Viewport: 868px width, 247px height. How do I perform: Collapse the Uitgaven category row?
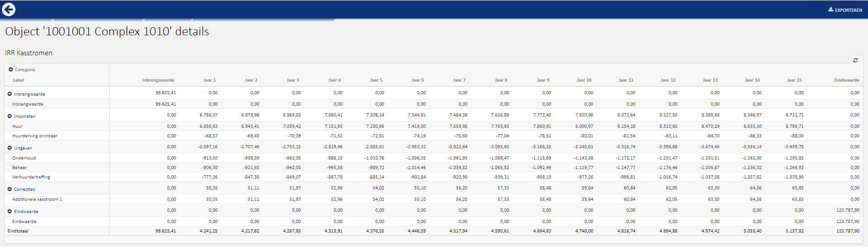point(10,148)
